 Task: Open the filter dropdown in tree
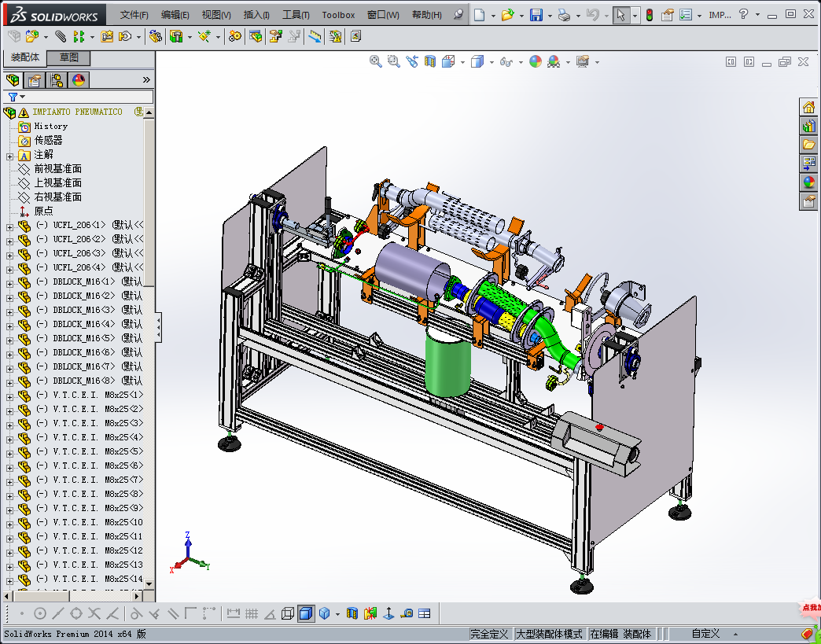[x=22, y=97]
